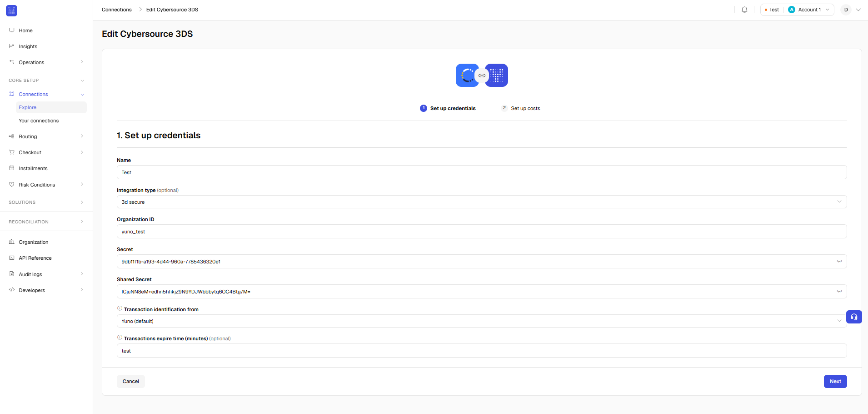Click the Cancel button
This screenshot has width=868, height=414.
131,381
